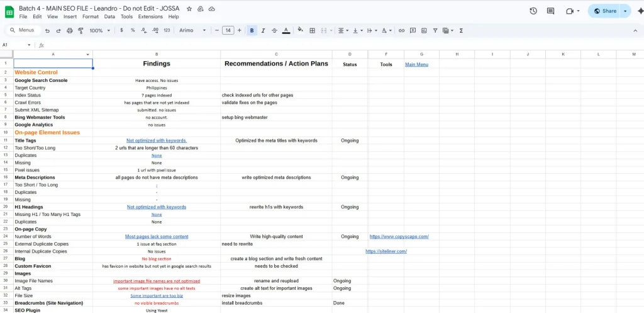Image resolution: width=644 pixels, height=313 pixels.
Task: Collapse toolbar chevron at right
Action: pyautogui.click(x=635, y=30)
